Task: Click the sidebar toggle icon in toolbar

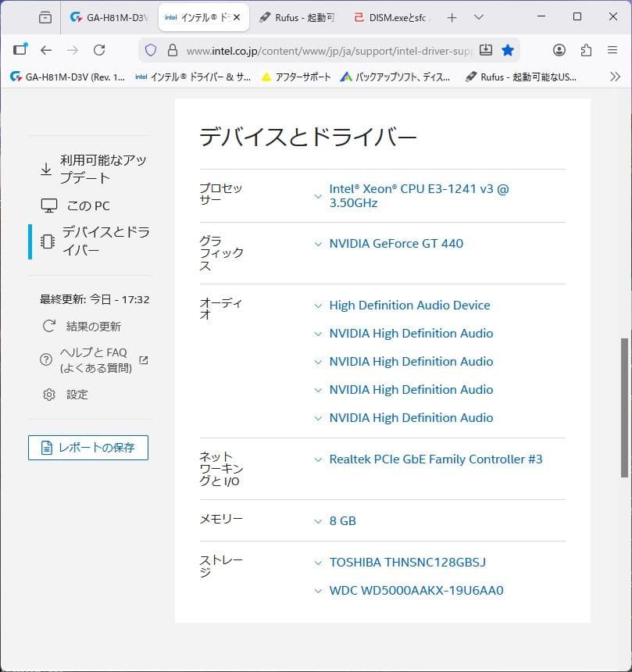Action: click(x=20, y=49)
